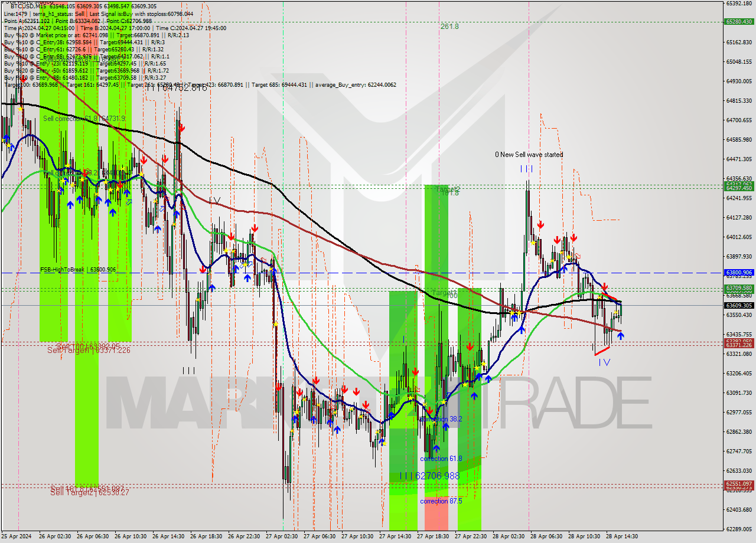This screenshot has height=543, width=756.
Task: Click the 64700.255 price axis label
Action: pyautogui.click(x=738, y=120)
